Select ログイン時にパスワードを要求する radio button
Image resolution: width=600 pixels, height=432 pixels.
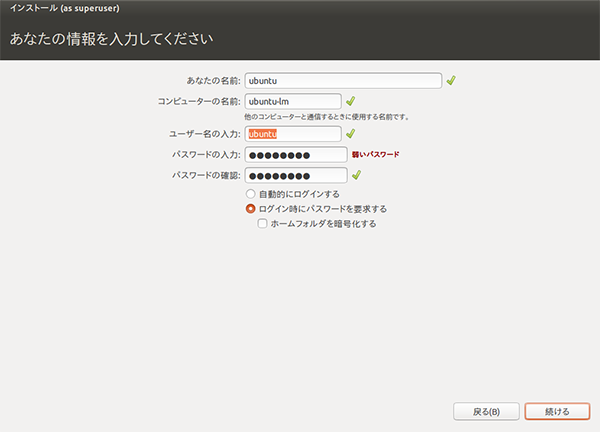(250, 209)
